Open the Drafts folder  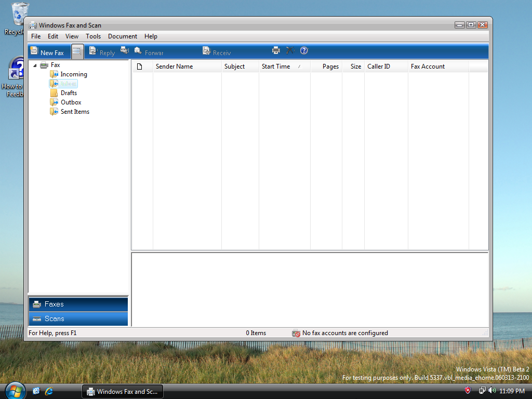[x=68, y=93]
